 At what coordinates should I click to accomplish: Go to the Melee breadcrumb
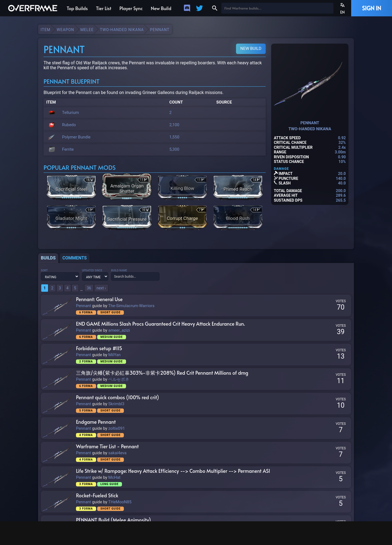pyautogui.click(x=87, y=30)
